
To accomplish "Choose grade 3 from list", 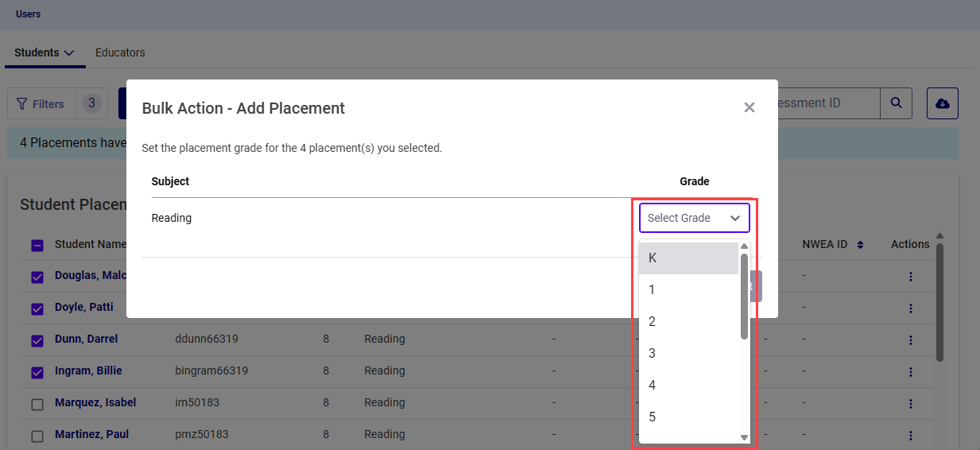I will click(688, 353).
